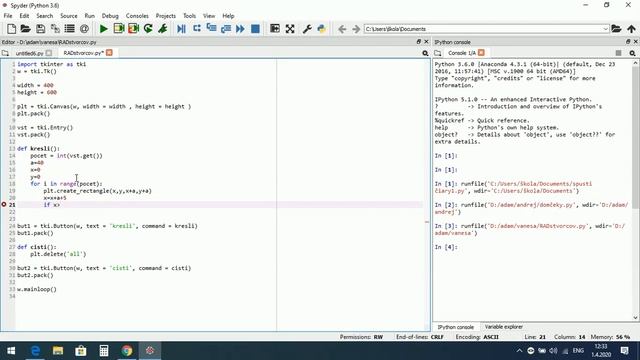This screenshot has height=360, width=640.
Task: Close the Console 1/A tab
Action: tap(482, 53)
